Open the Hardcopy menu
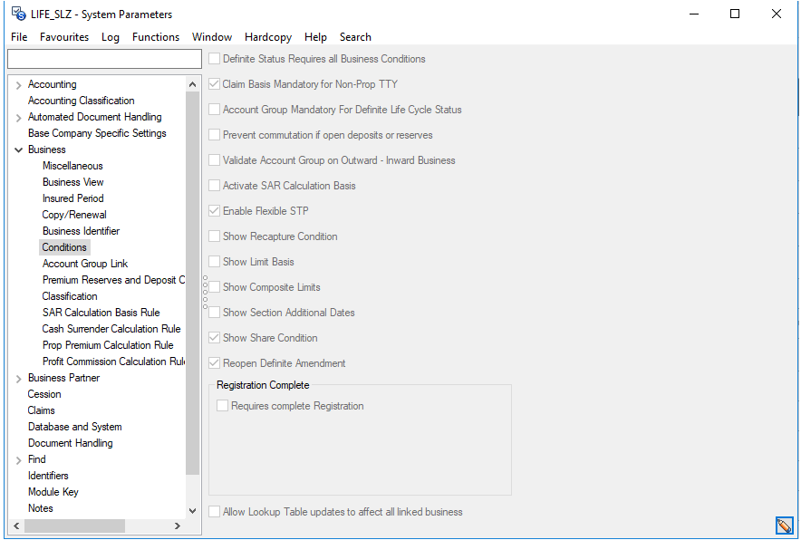 click(x=268, y=37)
